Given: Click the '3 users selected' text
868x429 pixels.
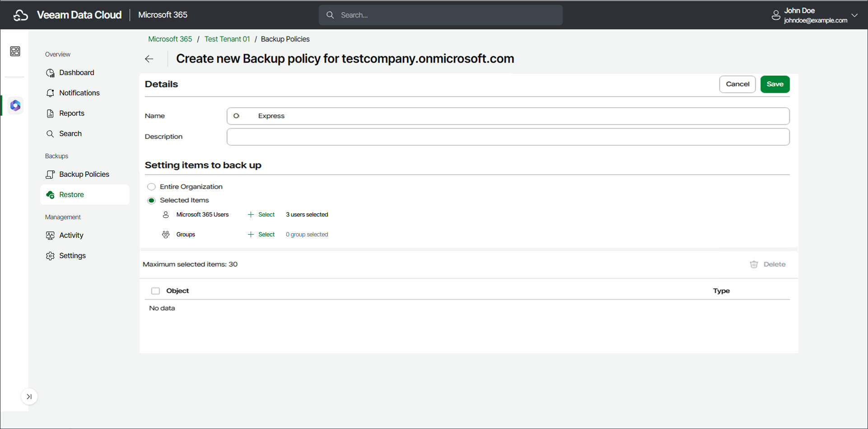Looking at the screenshot, I should coord(307,215).
